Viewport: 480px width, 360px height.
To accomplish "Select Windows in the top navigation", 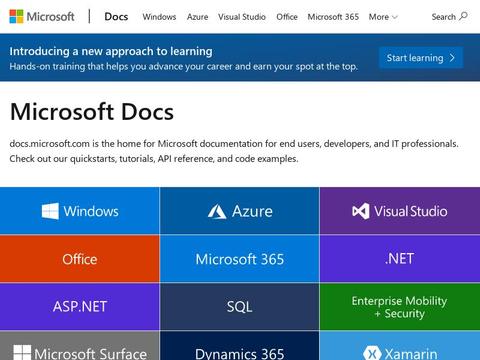I will coord(159,17).
